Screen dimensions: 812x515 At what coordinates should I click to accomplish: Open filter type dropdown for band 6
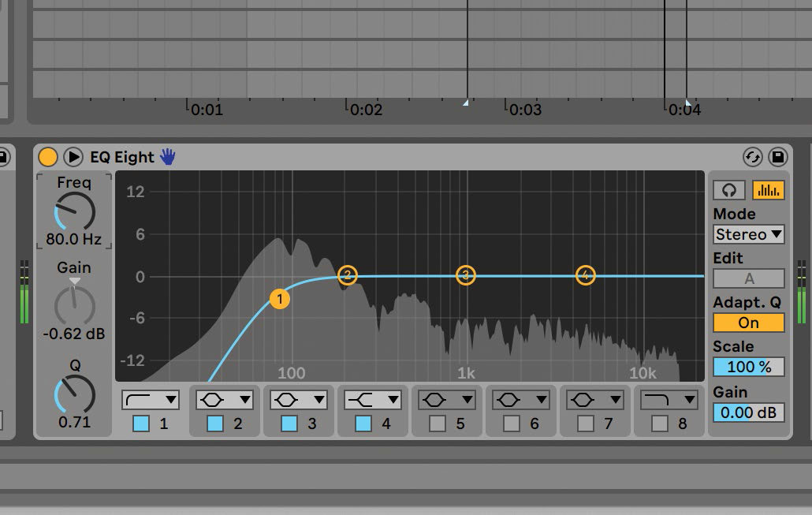coord(520,400)
